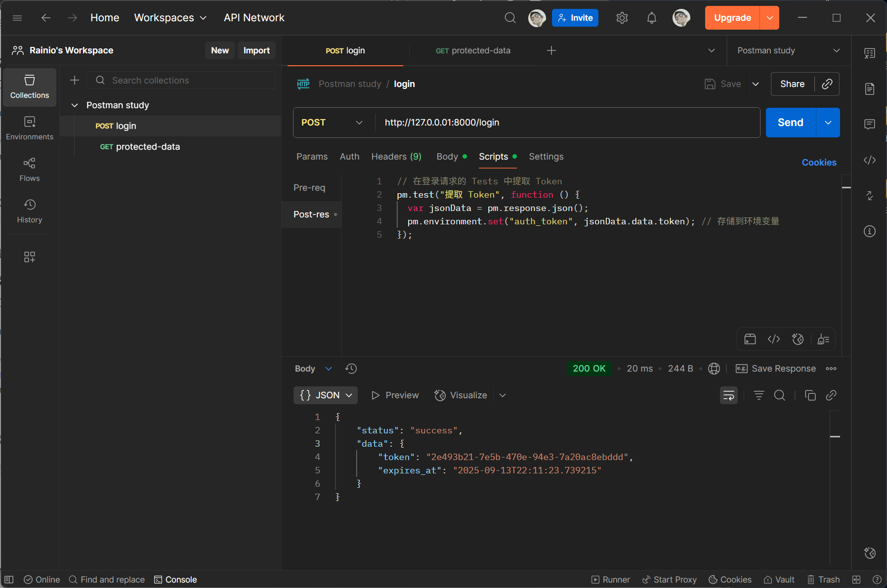Switch to the Auth tab
Screen dimensions: 887x588
[x=349, y=157]
